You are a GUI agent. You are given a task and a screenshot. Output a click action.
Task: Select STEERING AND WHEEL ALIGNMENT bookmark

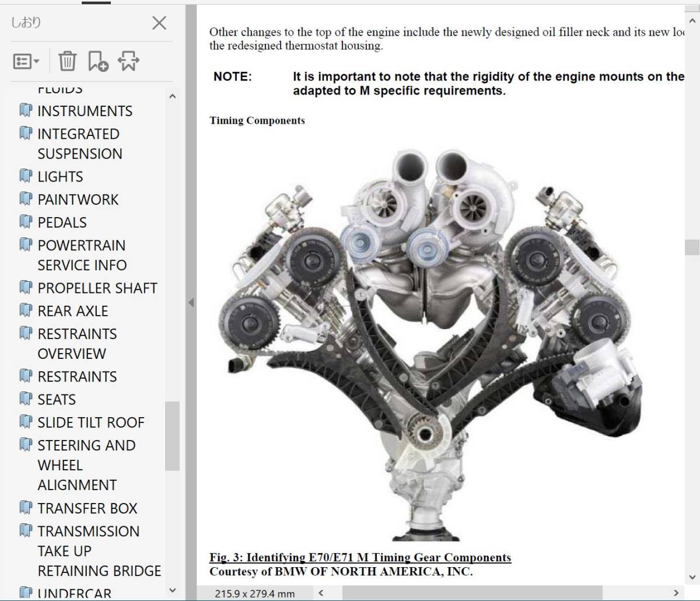point(86,465)
